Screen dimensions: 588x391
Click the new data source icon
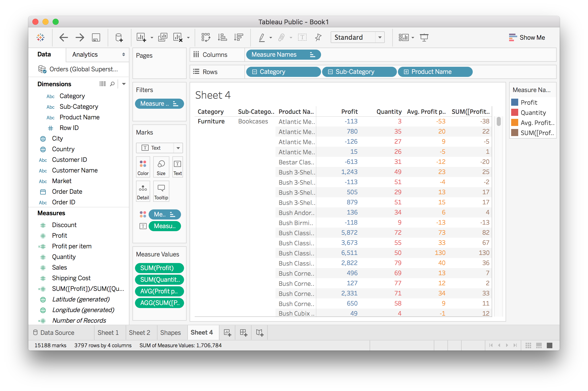pos(119,37)
